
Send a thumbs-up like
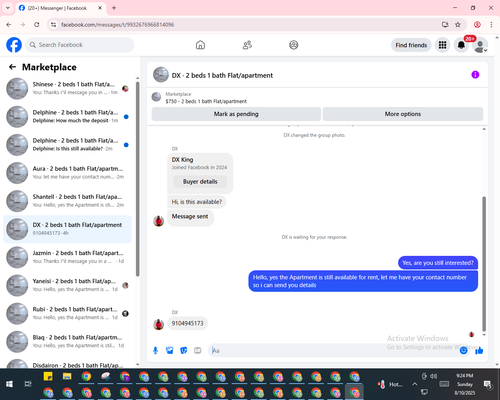pyautogui.click(x=479, y=350)
